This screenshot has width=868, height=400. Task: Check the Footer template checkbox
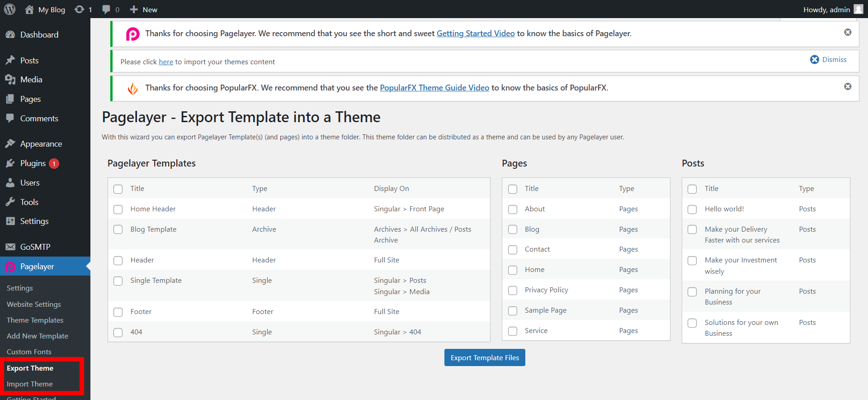pos(118,312)
